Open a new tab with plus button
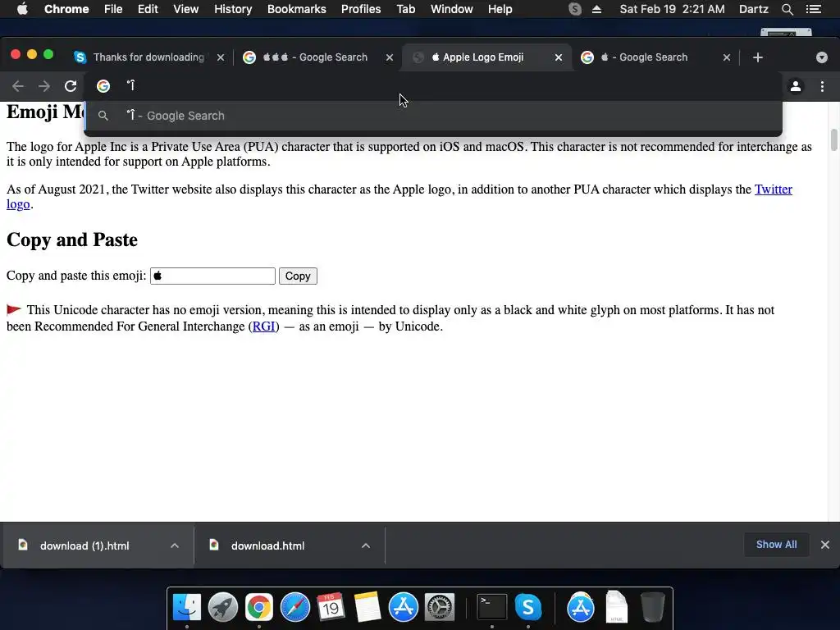 pyautogui.click(x=757, y=57)
